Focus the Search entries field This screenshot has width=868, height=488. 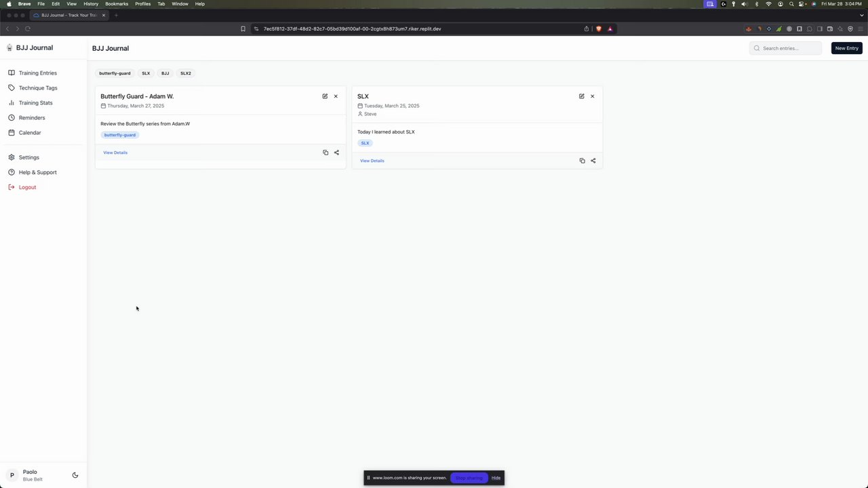click(x=785, y=48)
